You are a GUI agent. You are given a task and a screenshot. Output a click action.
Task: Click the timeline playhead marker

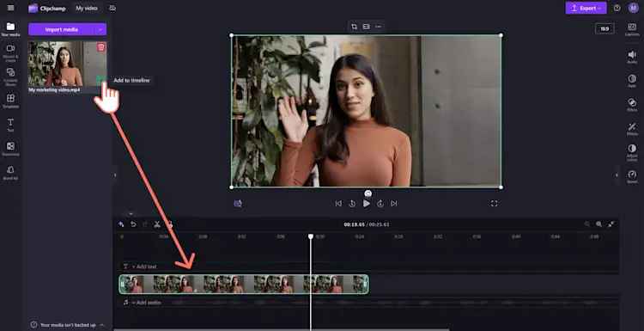(x=311, y=236)
